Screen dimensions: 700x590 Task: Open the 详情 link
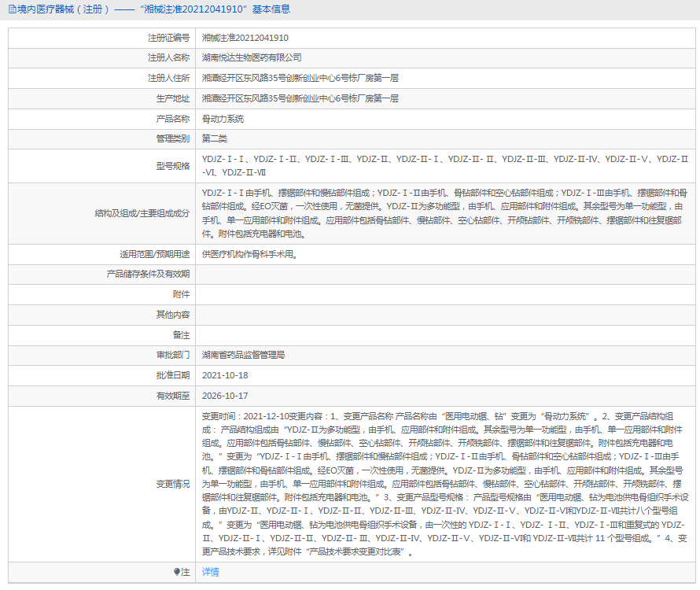click(x=210, y=572)
